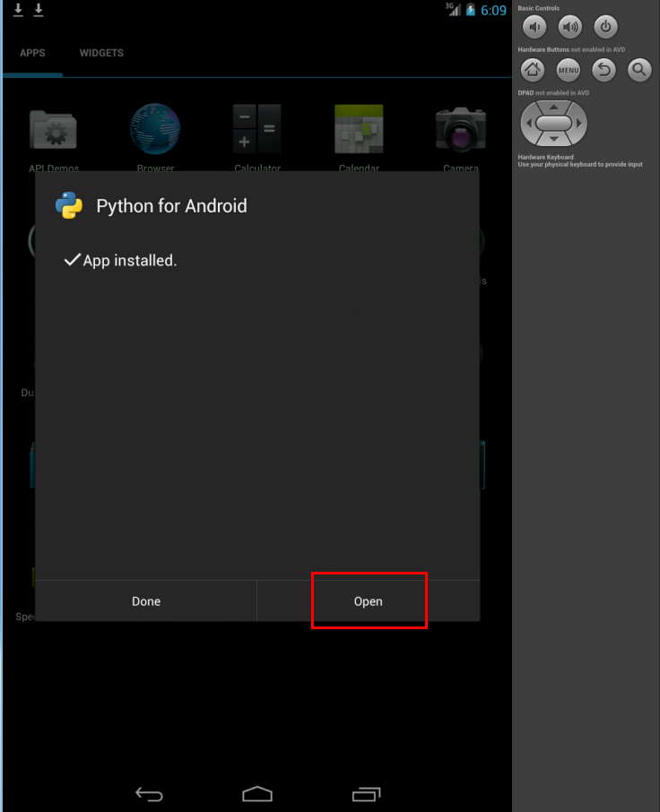Click the DPAD center button
Viewport: 660px width, 812px height.
pyautogui.click(x=554, y=124)
